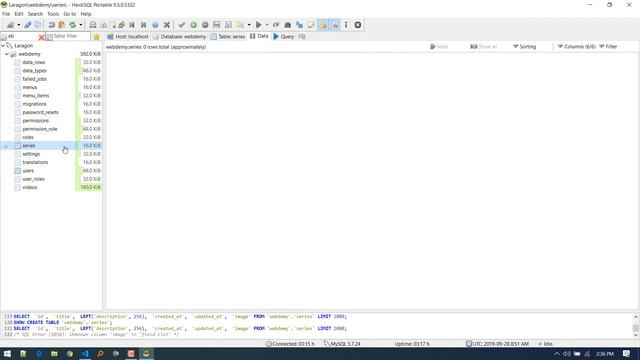Switch to the Data tab
This screenshot has width=640, height=360.
coord(259,36)
